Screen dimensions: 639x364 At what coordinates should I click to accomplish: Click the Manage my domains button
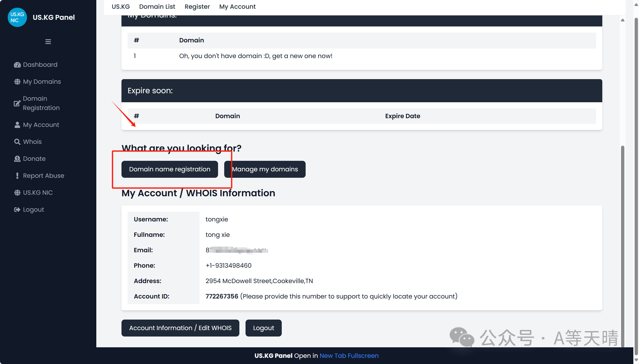click(x=265, y=169)
